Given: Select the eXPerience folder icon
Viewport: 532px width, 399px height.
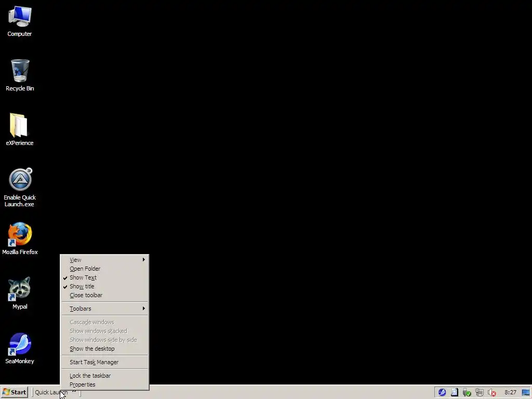Looking at the screenshot, I should [x=20, y=129].
